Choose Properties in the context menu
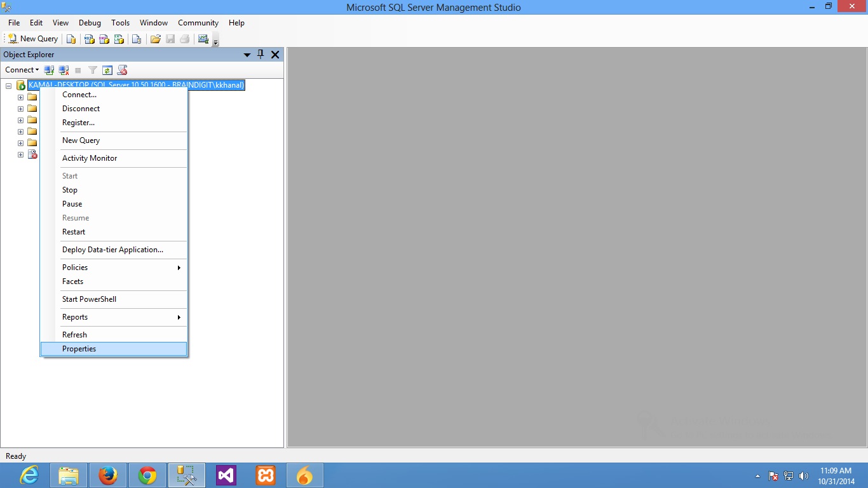This screenshot has width=868, height=488. point(114,349)
